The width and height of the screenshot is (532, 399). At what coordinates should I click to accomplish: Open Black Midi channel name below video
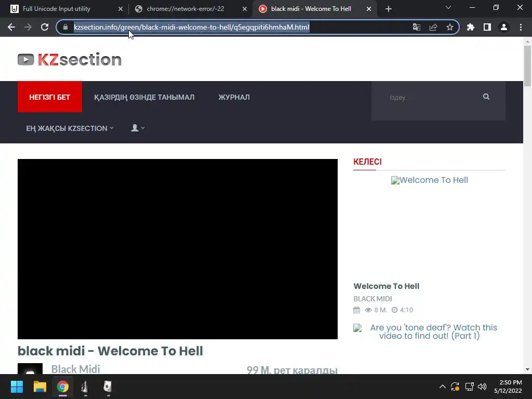(x=76, y=369)
